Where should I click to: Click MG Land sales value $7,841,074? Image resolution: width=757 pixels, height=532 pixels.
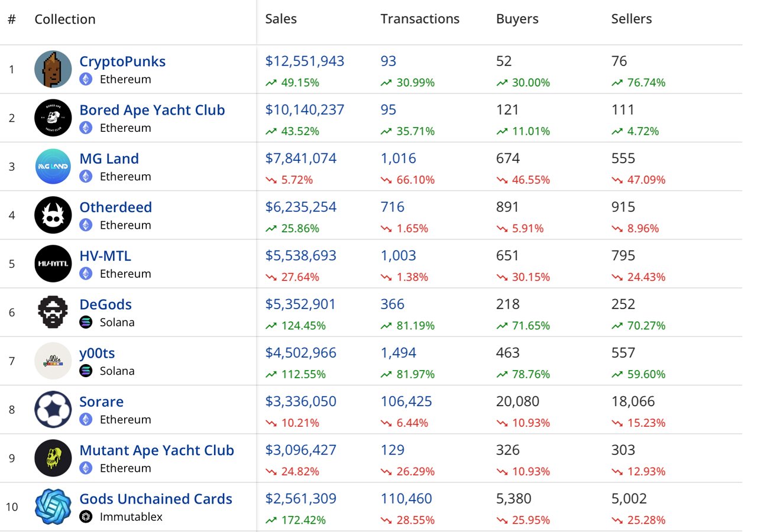(x=301, y=158)
